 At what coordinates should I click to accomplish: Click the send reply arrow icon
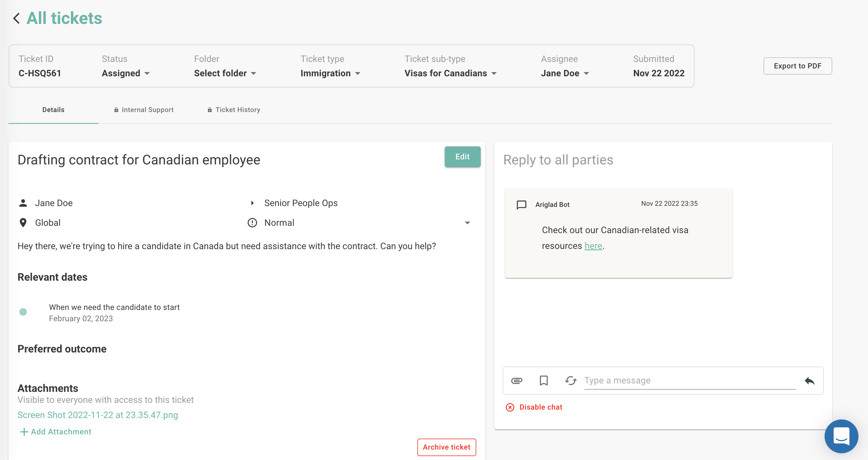click(x=809, y=381)
